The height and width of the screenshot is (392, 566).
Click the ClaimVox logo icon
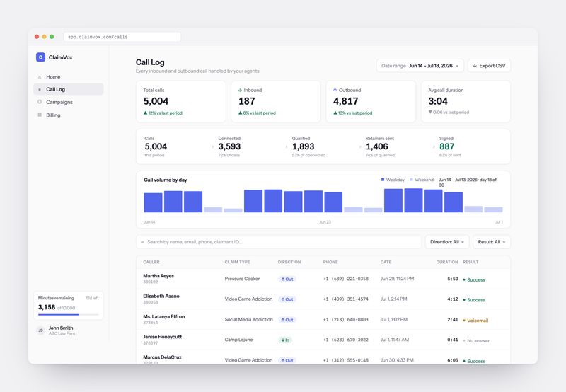pos(40,57)
